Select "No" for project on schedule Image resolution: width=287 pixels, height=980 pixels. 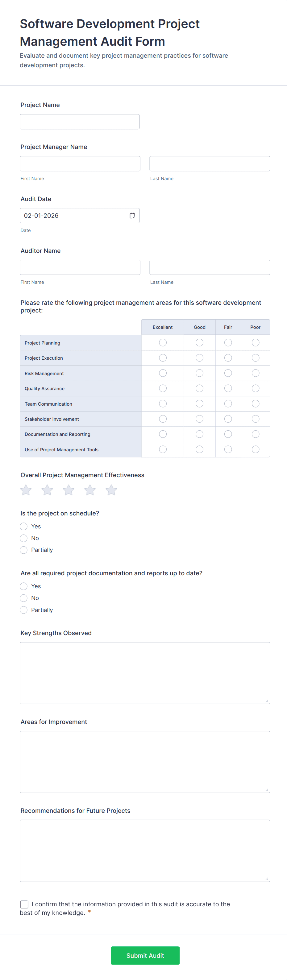[23, 538]
